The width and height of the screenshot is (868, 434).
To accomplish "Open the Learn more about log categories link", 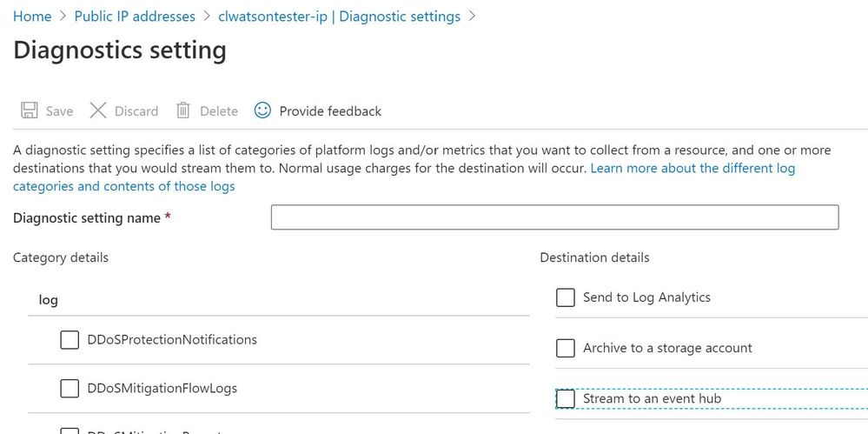I will (x=692, y=168).
